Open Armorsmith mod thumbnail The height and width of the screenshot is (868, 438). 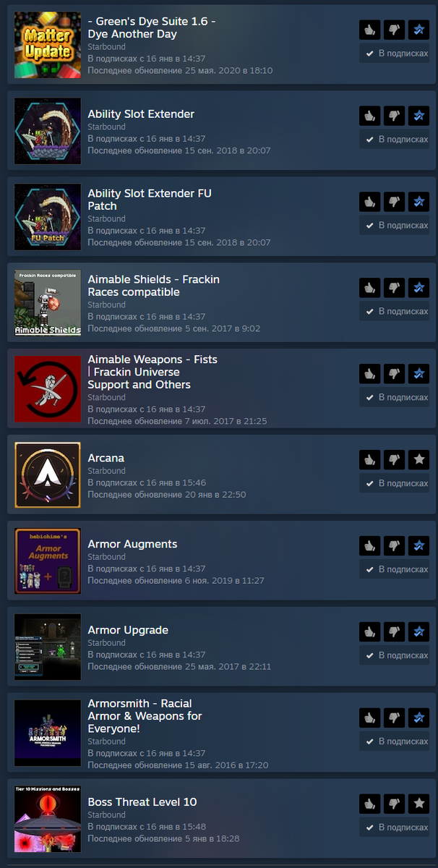pos(48,733)
